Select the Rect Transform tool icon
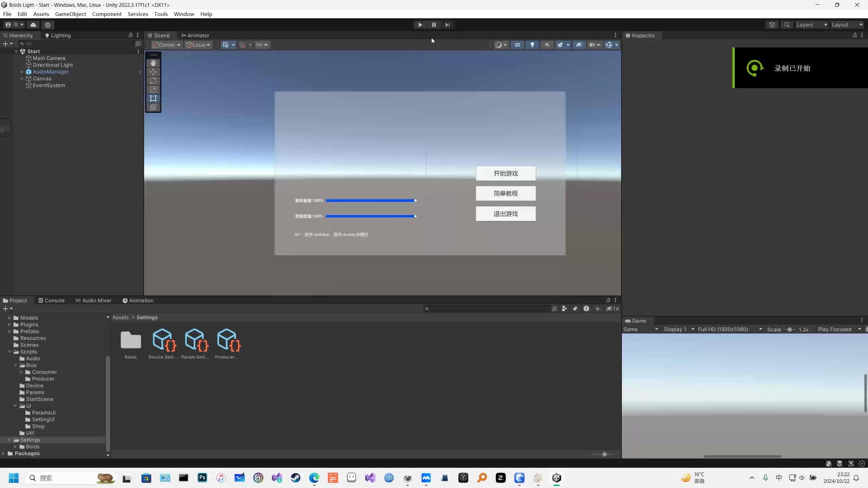 coord(153,98)
